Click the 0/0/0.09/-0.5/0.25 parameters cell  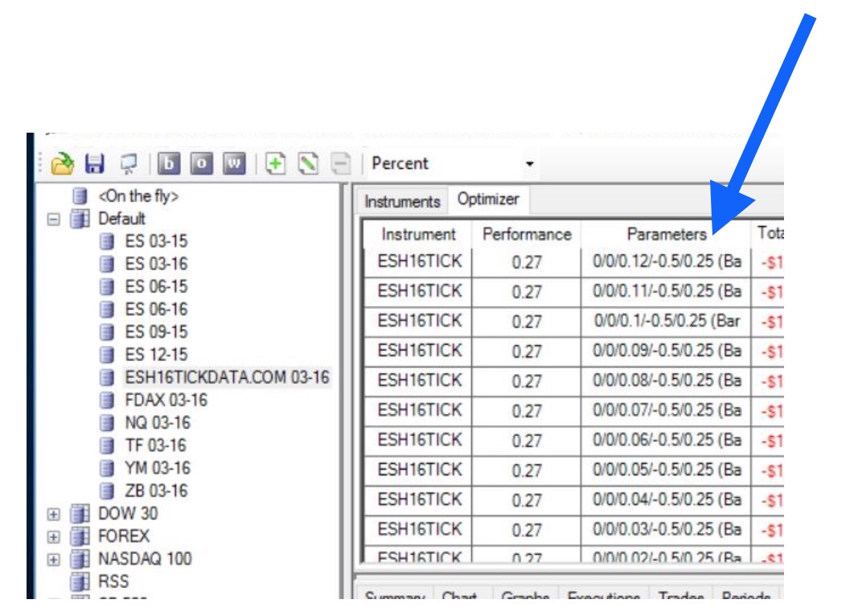click(x=666, y=351)
